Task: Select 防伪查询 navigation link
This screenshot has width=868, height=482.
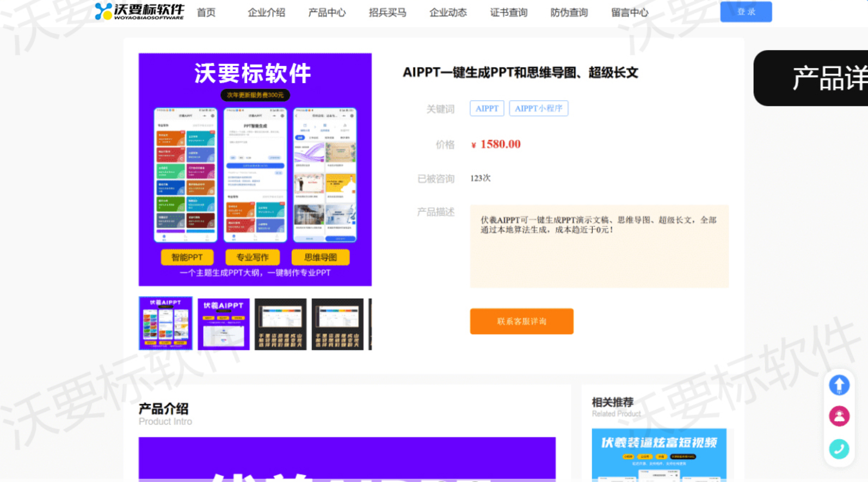Action: [569, 13]
